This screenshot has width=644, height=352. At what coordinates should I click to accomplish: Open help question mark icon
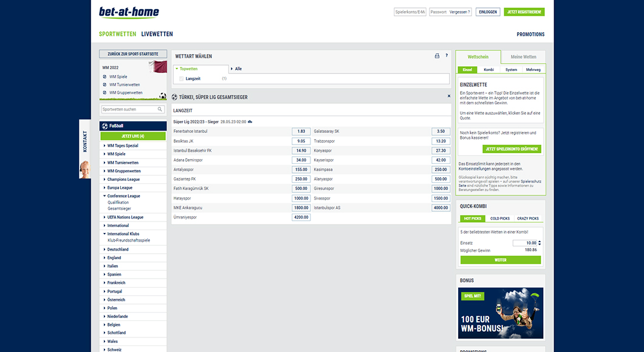(447, 56)
